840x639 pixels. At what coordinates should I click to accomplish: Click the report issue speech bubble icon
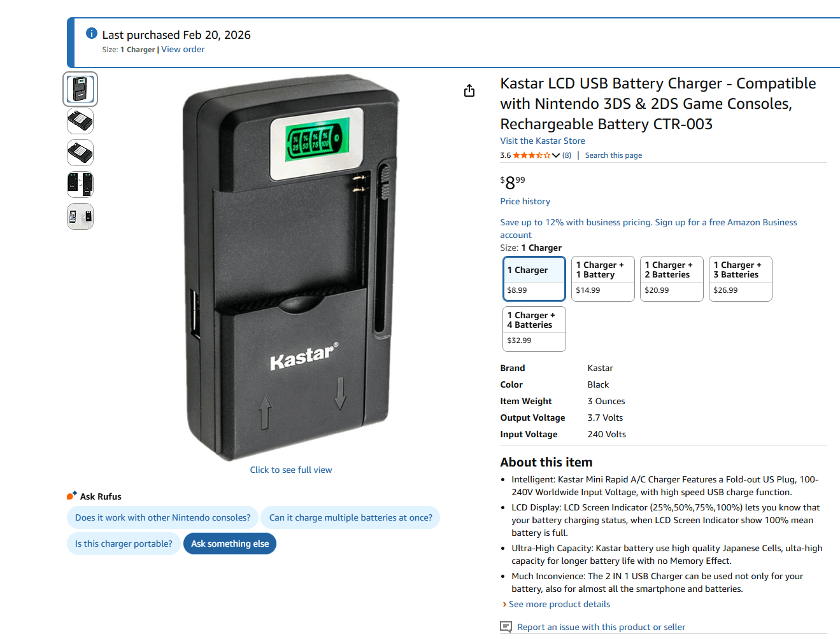tap(506, 627)
